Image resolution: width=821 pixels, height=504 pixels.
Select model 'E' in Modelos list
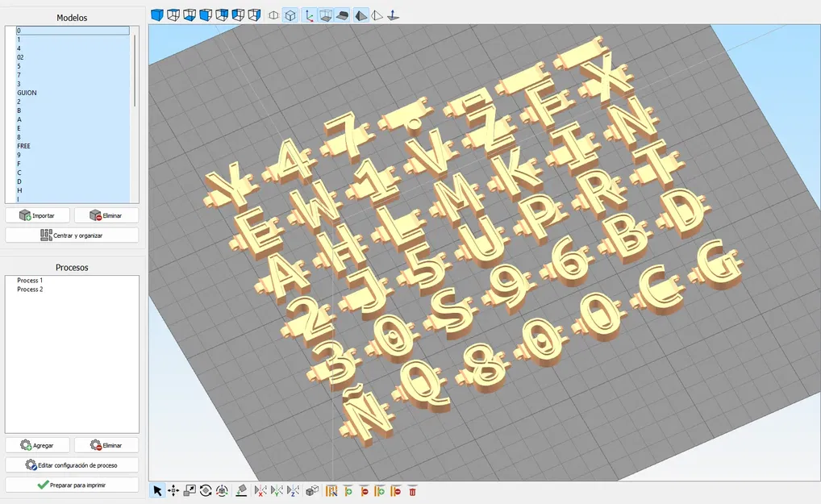point(73,128)
